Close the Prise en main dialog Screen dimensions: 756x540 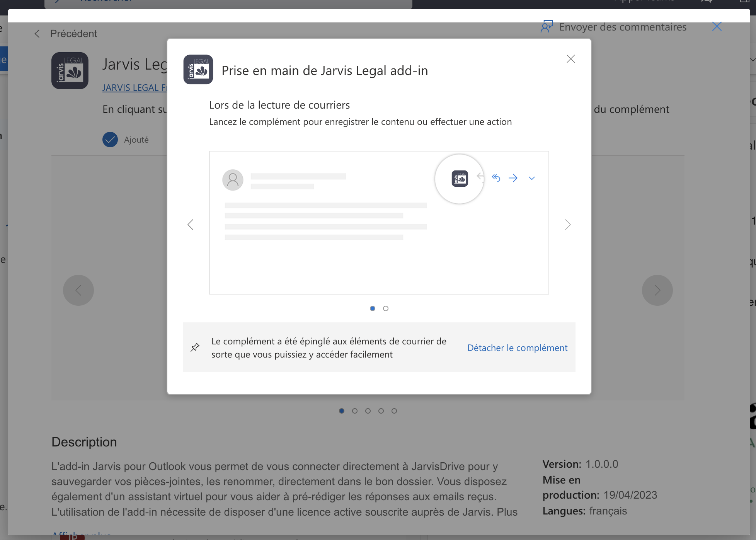570,59
